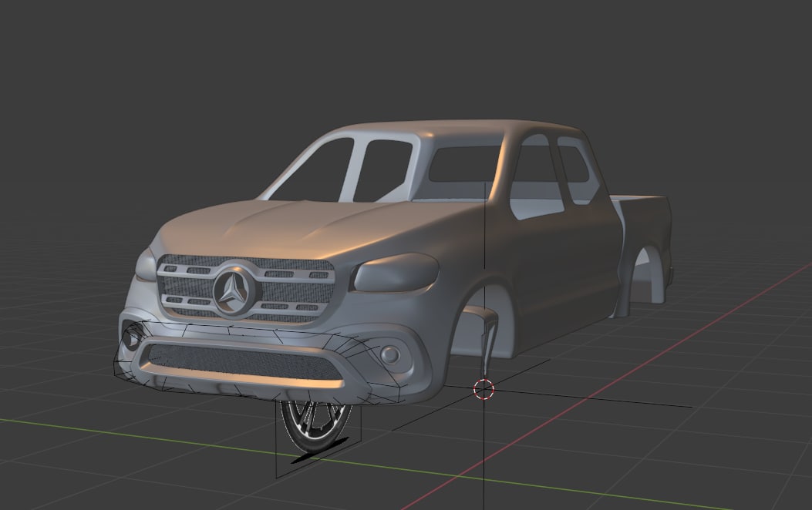Select the Mercedes star emblem on grille
Image resolution: width=812 pixels, height=510 pixels.
pos(234,290)
